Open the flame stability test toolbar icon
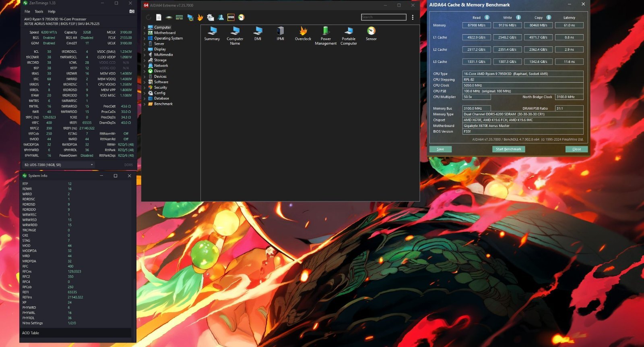644x347 pixels. pos(200,17)
